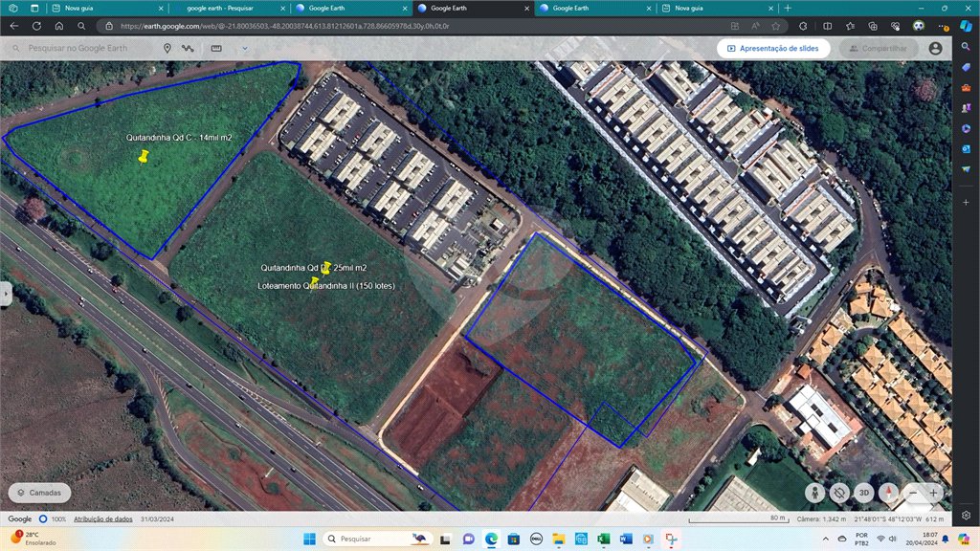Add page to favorites star

(x=775, y=26)
